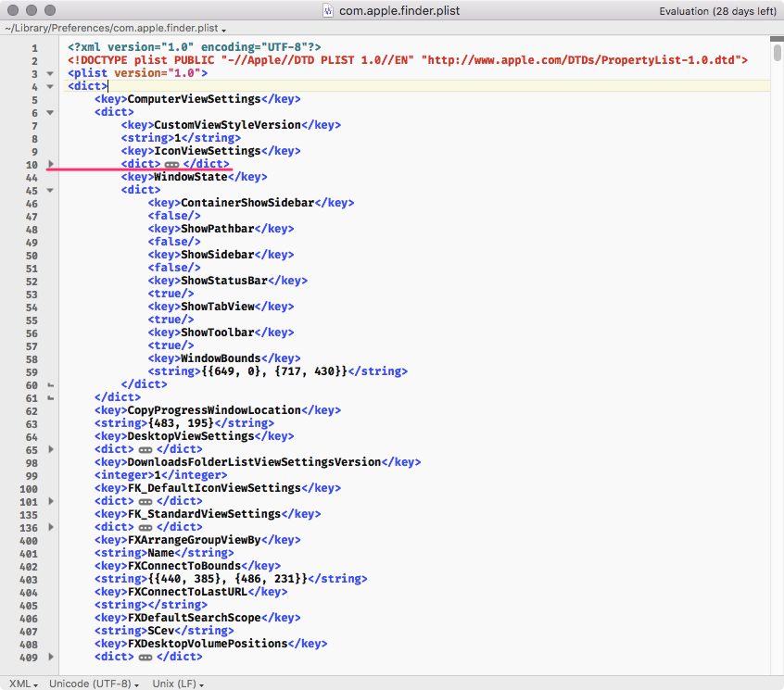Click the ShowStatusBar key text

click(x=224, y=281)
